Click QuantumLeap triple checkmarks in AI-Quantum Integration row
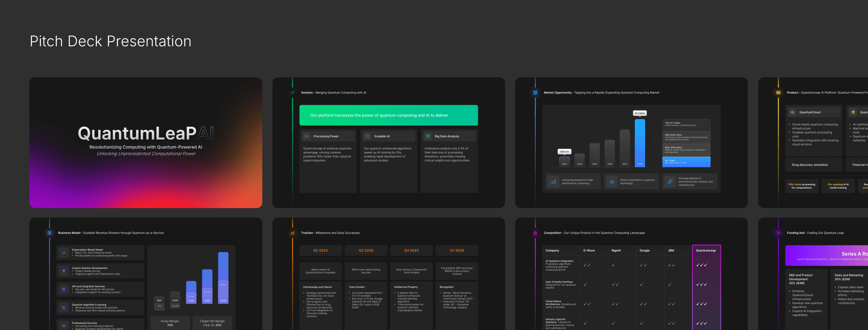Image resolution: width=868 pixels, height=330 pixels. 702,265
